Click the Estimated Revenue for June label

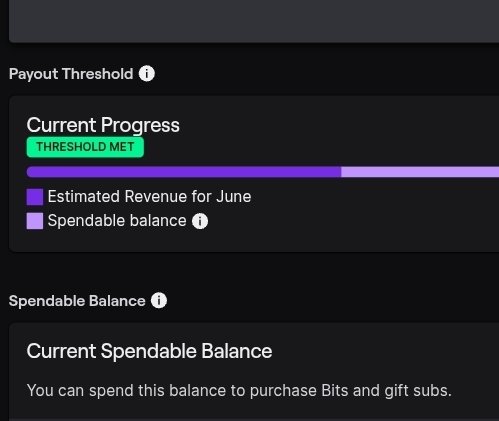(149, 196)
